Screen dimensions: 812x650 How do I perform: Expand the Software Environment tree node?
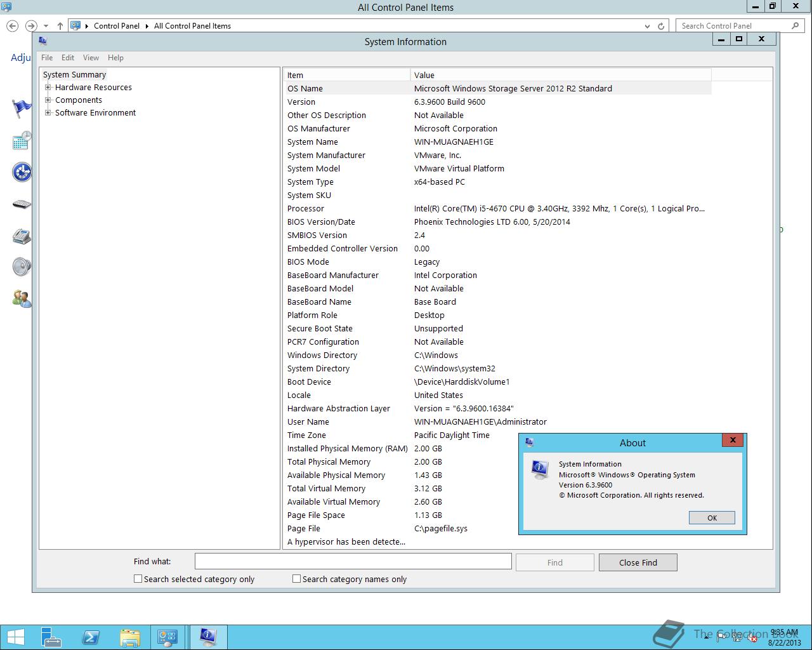[48, 112]
